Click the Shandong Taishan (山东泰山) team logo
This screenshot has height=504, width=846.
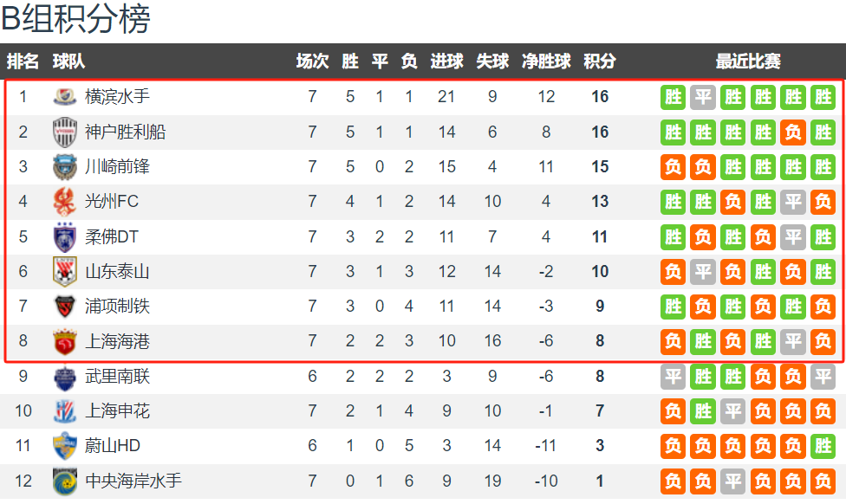point(65,271)
